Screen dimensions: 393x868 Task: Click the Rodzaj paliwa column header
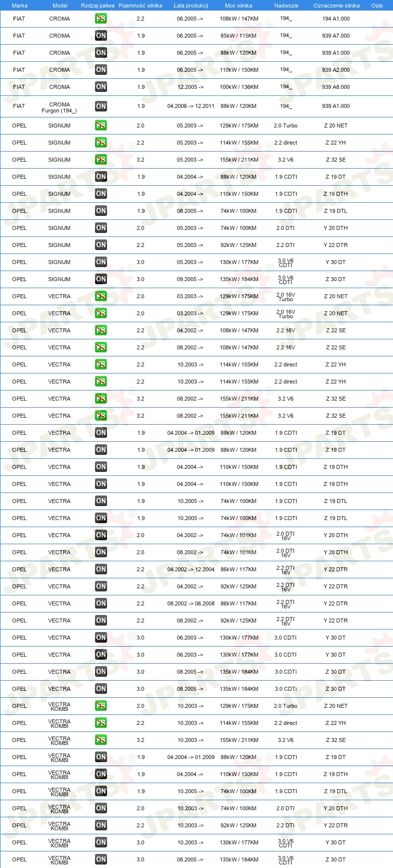pyautogui.click(x=97, y=6)
